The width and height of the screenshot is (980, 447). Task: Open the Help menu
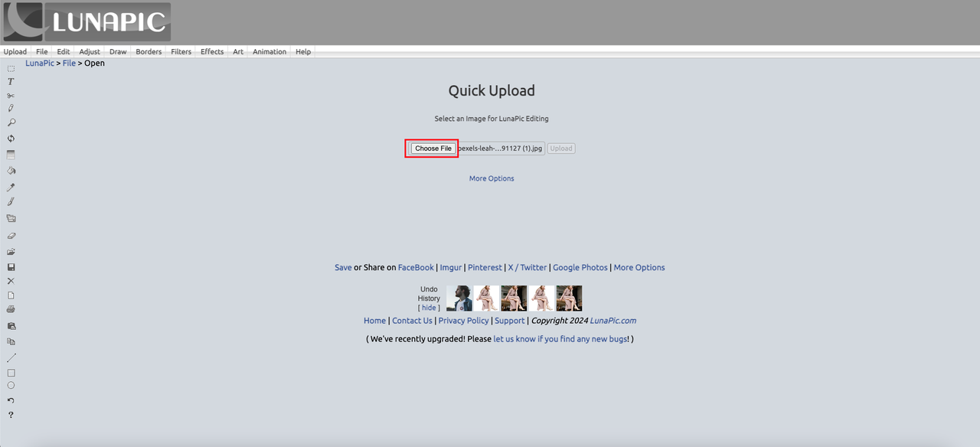pos(303,52)
